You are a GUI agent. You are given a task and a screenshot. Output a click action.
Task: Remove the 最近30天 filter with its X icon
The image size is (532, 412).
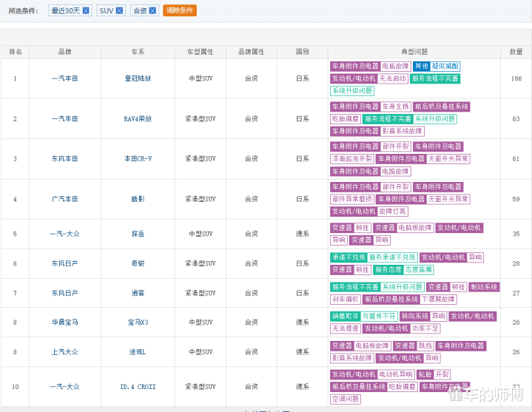[86, 10]
